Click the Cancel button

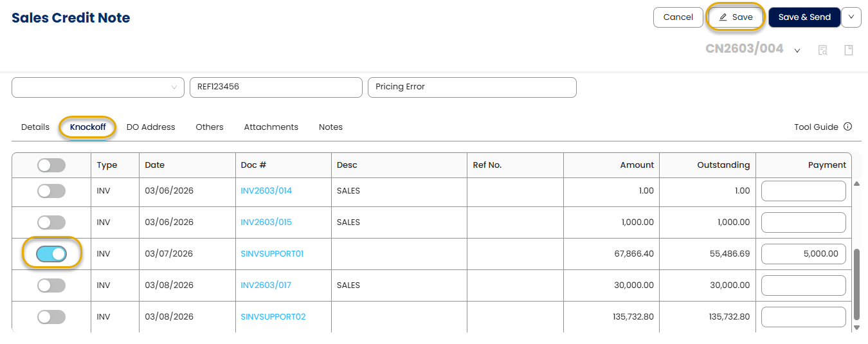coord(678,17)
